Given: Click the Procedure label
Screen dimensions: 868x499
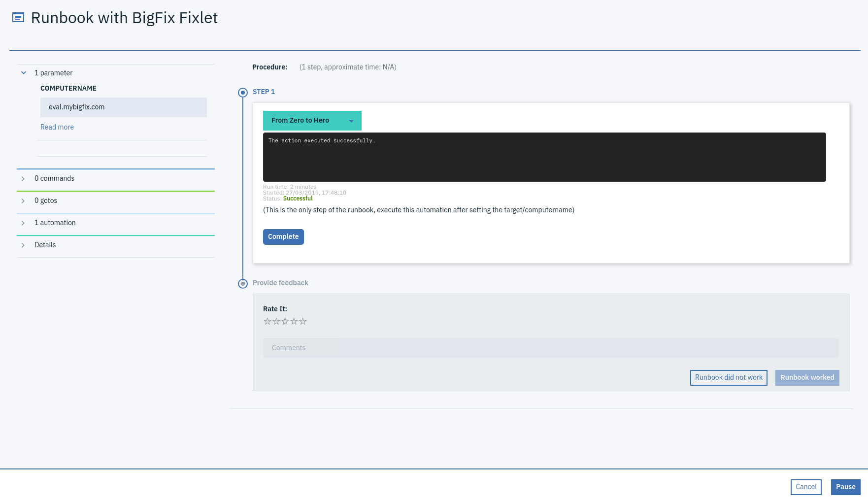Looking at the screenshot, I should pos(269,67).
